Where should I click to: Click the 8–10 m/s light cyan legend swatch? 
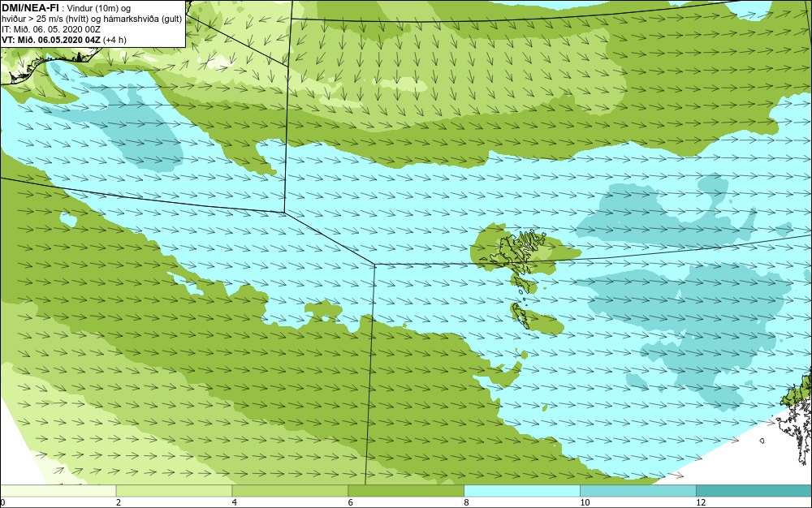522,490
